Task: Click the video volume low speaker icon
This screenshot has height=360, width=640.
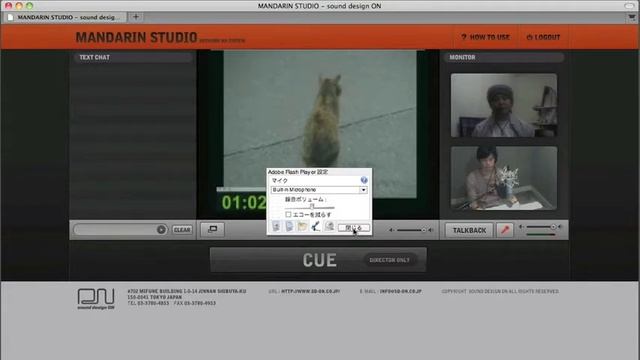Action: coord(391,230)
